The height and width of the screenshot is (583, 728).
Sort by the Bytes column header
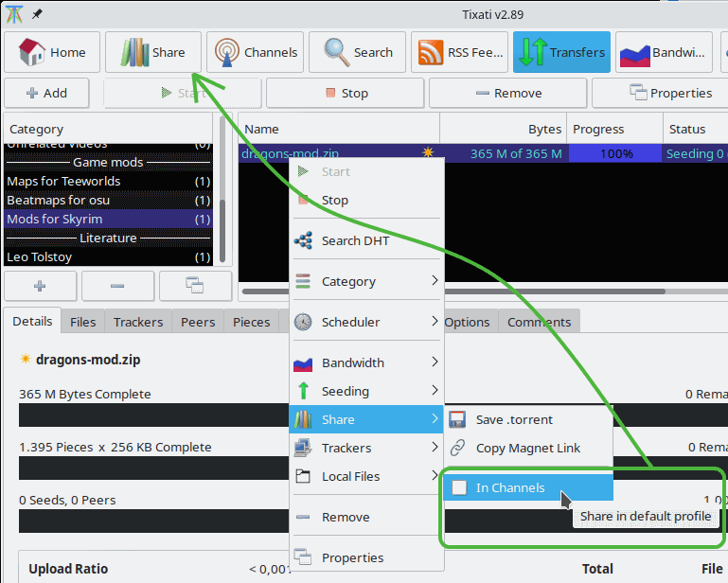coord(503,129)
